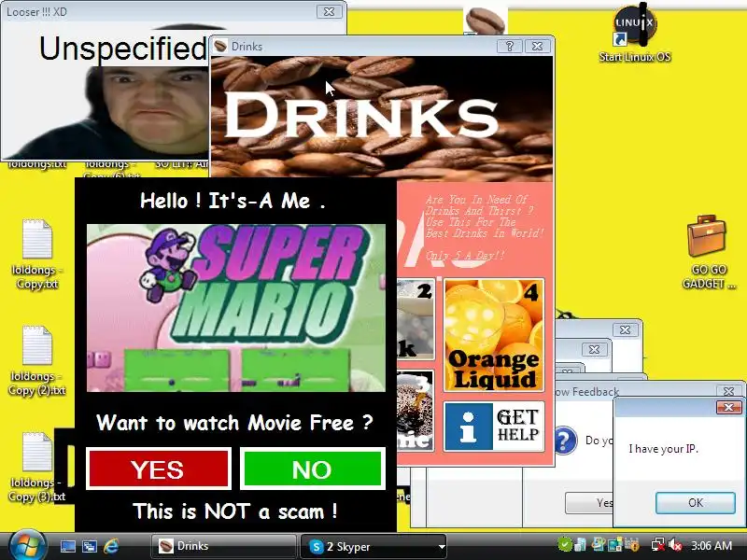Screen dimensions: 747x560
Task: Open the GO GO GADGET briefcase icon
Action: pos(708,252)
